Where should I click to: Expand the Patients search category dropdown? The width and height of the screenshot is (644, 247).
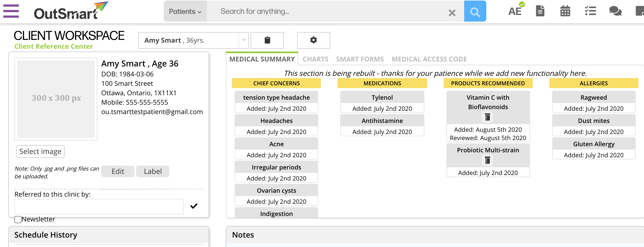(185, 11)
